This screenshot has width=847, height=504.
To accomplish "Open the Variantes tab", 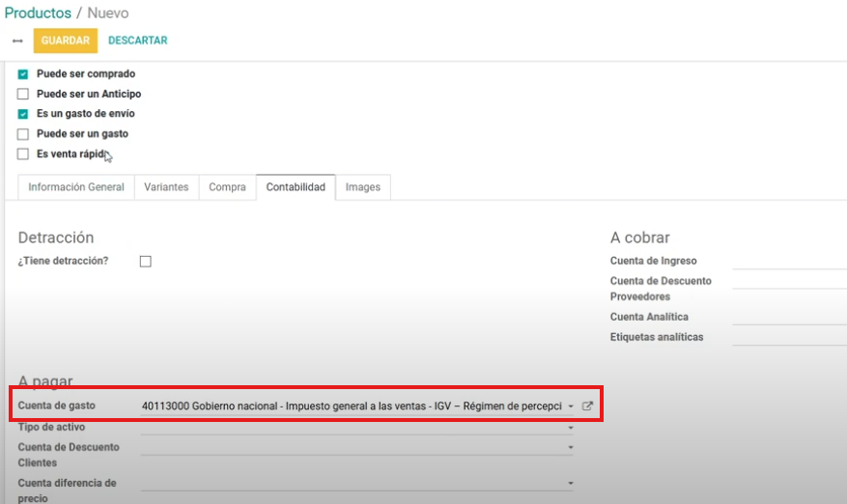I will (x=166, y=187).
